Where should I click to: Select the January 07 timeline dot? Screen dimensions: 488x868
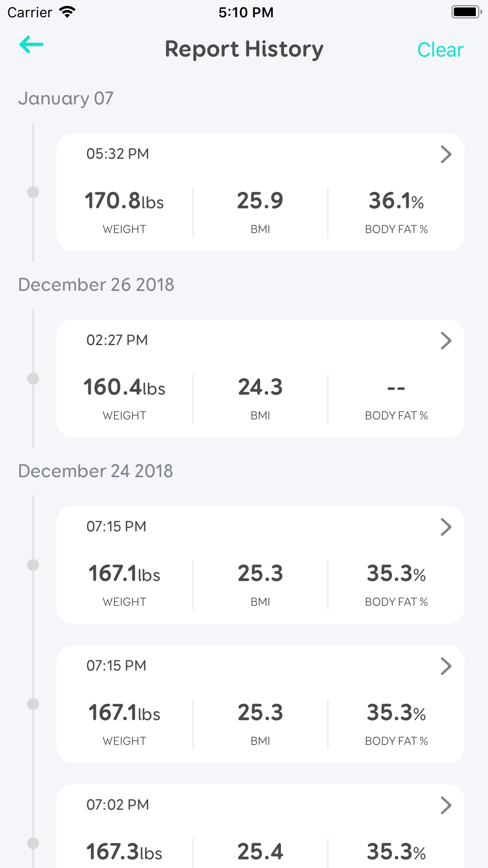coord(33,192)
